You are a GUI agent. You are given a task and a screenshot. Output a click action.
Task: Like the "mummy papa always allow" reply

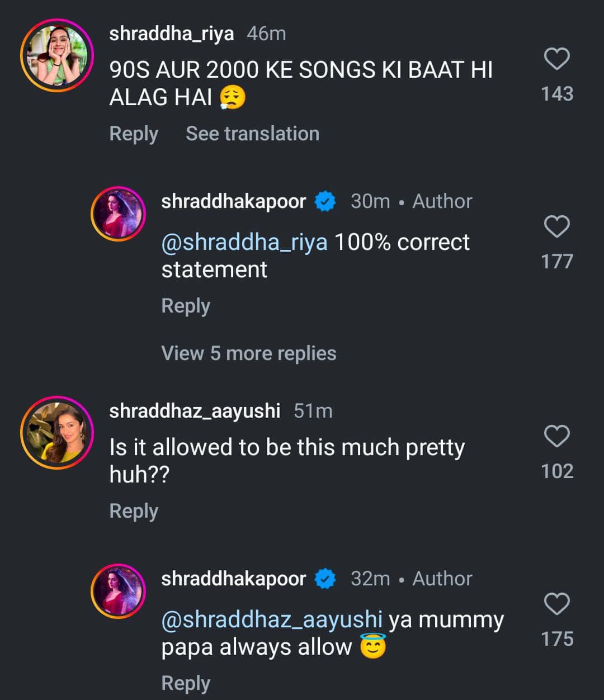pyautogui.click(x=556, y=604)
